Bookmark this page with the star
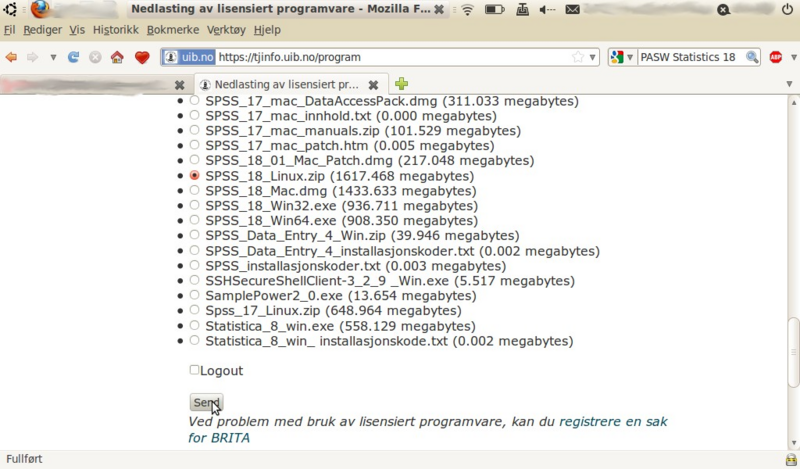This screenshot has width=800, height=469. pos(578,57)
